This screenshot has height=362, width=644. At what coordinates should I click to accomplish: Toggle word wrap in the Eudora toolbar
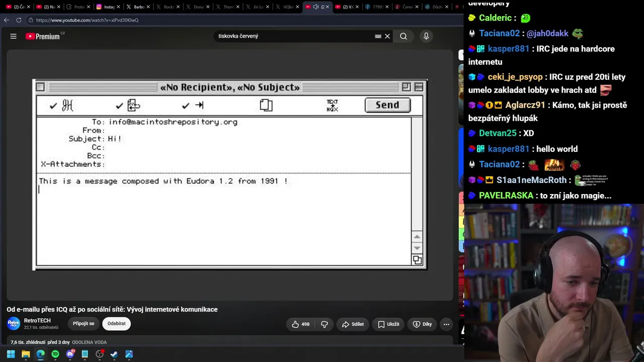[x=127, y=105]
